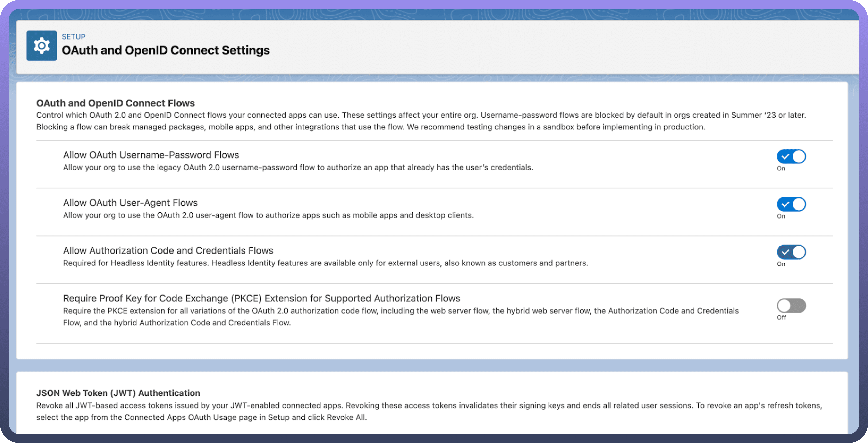Click the Setup gear icon

pyautogui.click(x=41, y=45)
